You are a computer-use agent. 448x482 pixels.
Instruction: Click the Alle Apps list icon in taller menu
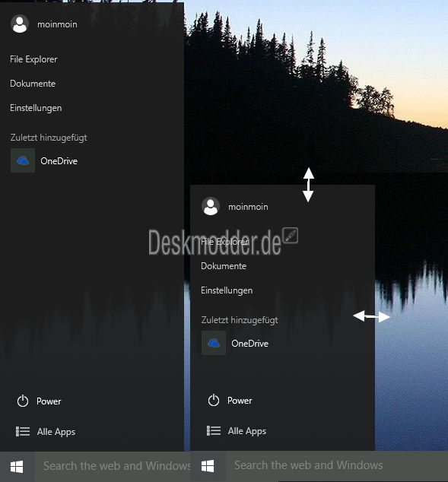[x=23, y=431]
